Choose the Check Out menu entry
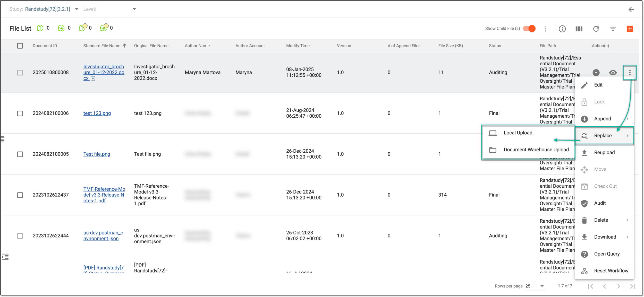The image size is (644, 297). click(x=604, y=186)
